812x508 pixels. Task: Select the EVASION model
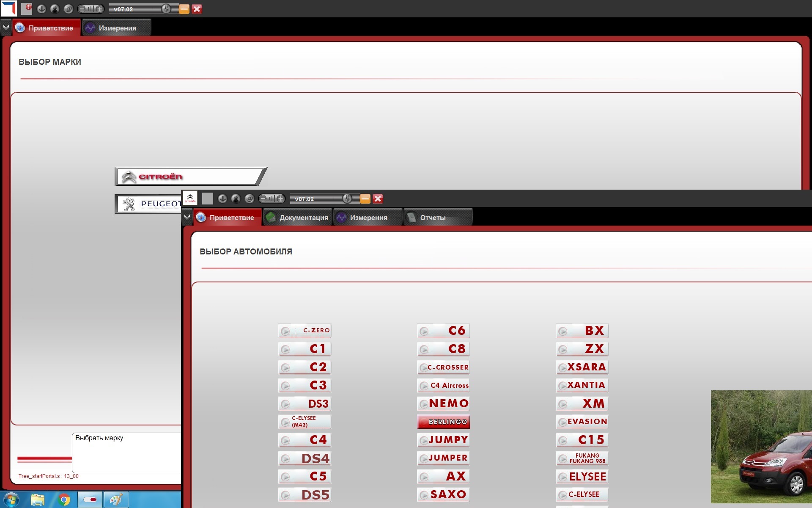pos(582,422)
